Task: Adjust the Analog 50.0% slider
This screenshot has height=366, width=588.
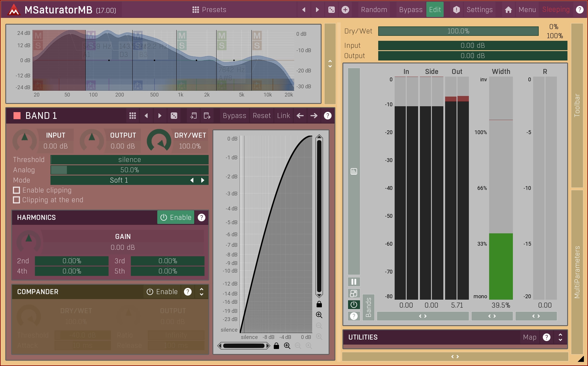Action: pos(129,170)
